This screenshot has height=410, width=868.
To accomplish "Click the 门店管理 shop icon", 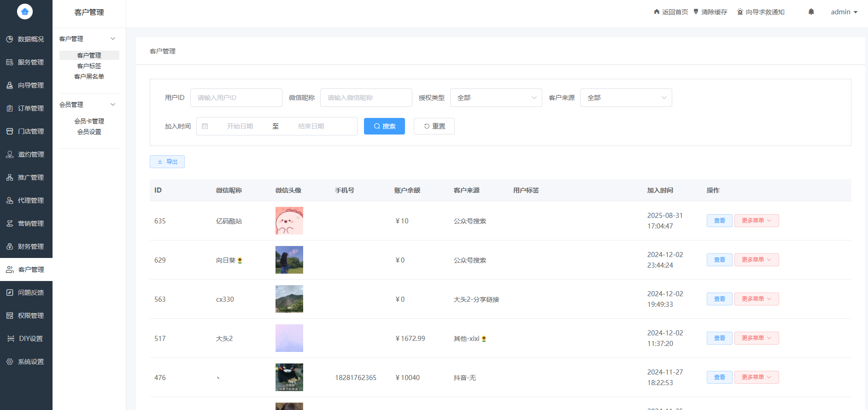I will [x=10, y=131].
